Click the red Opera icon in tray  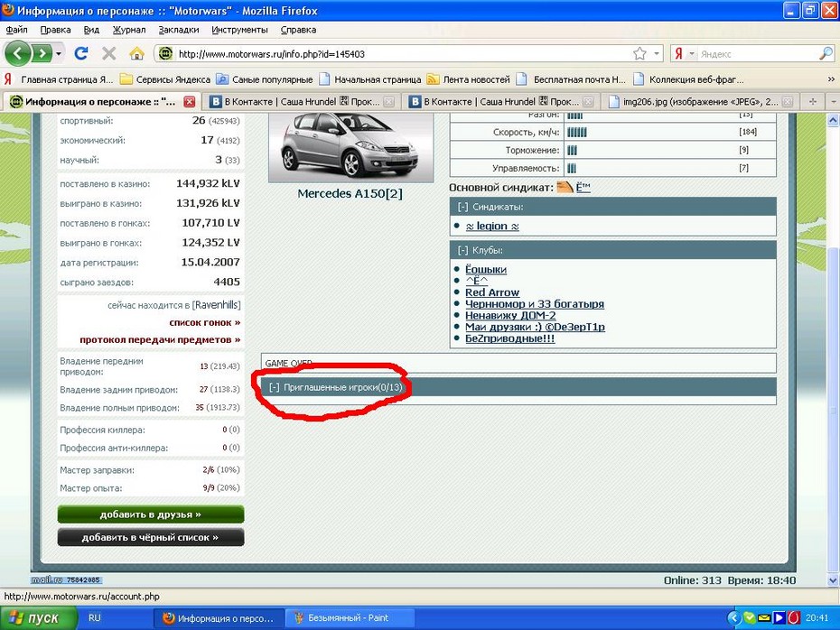point(793,617)
